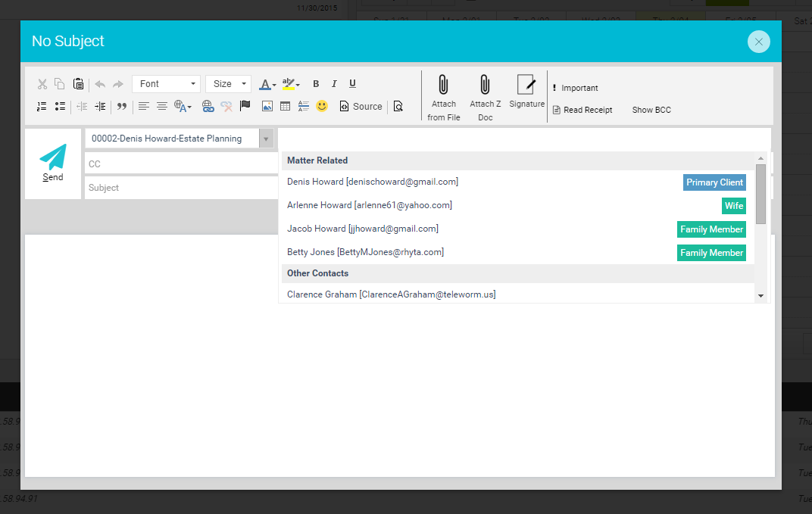Remove the hyperlink
Viewport: 812px width, 514px height.
(x=226, y=107)
